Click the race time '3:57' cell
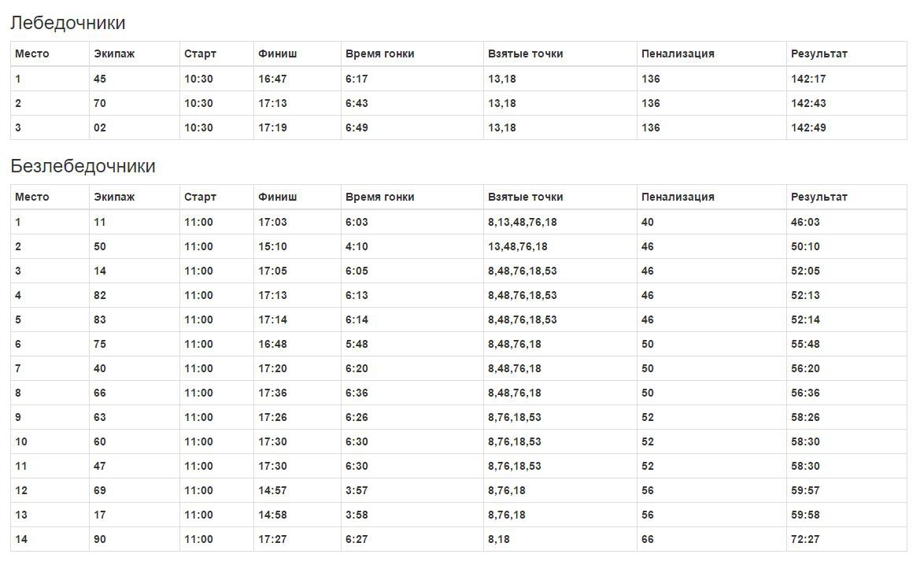The width and height of the screenshot is (924, 565). 357,490
